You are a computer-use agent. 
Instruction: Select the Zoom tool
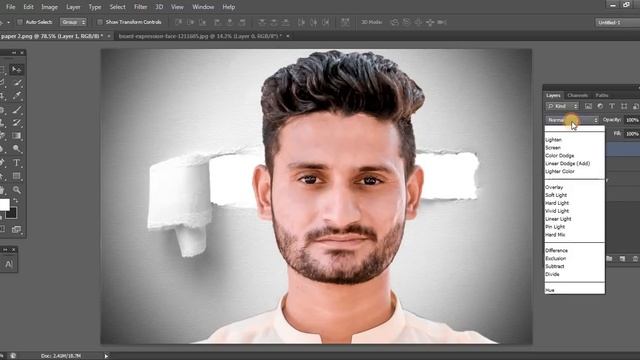17,190
